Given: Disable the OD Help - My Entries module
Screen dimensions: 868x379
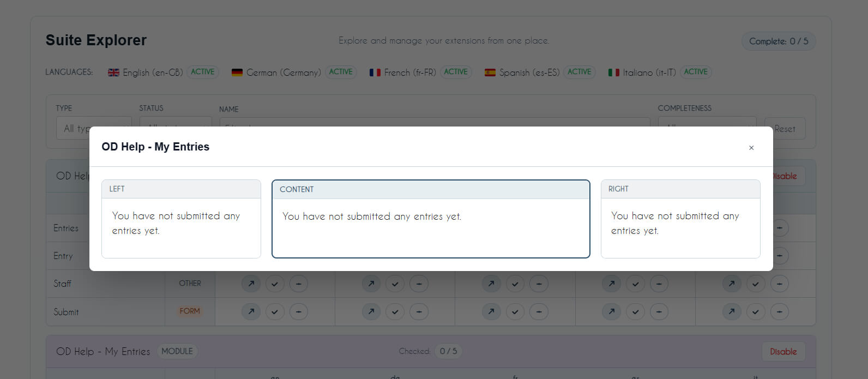Looking at the screenshot, I should pyautogui.click(x=783, y=352).
